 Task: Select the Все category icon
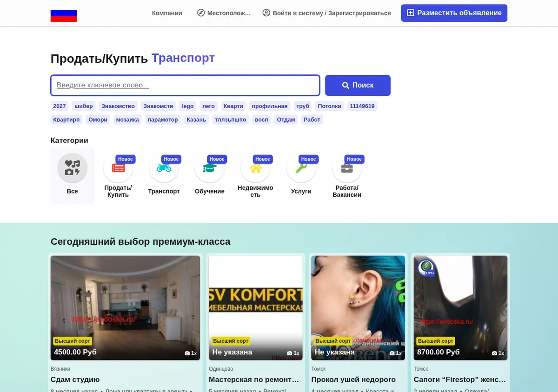[x=72, y=168]
